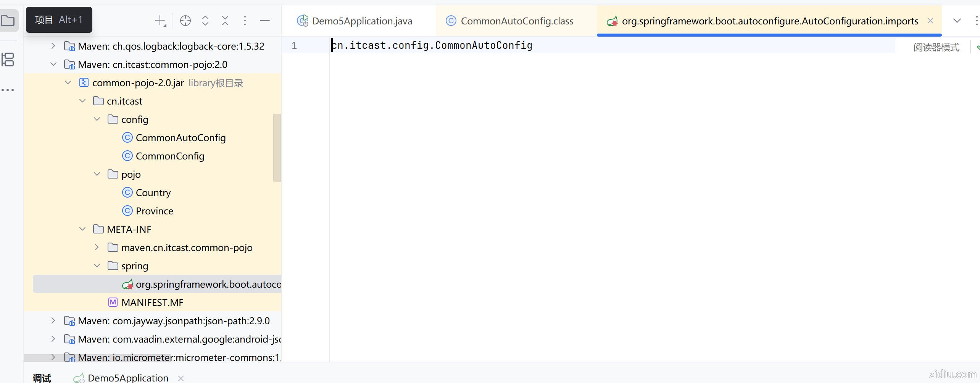Collapse the META-INF folder
The height and width of the screenshot is (383, 980).
point(82,229)
